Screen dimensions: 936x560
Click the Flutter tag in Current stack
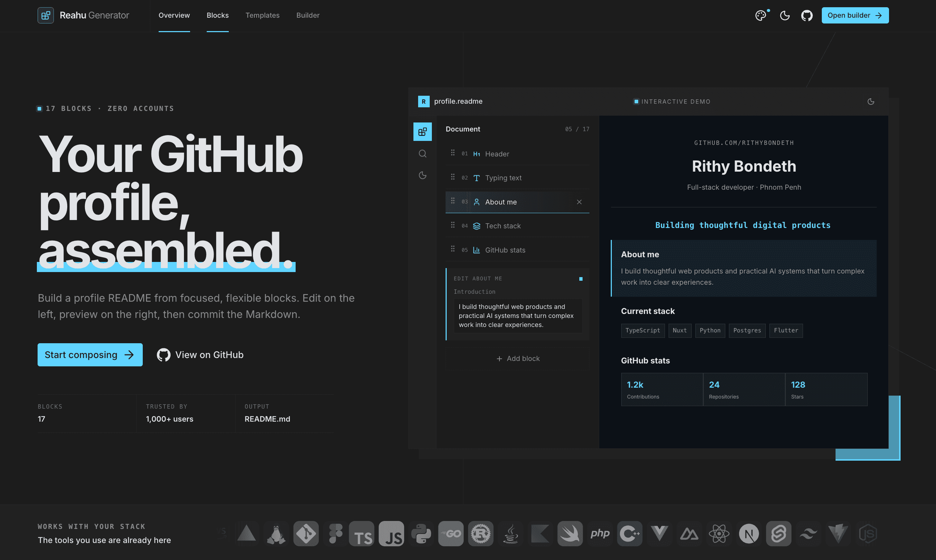click(x=786, y=331)
